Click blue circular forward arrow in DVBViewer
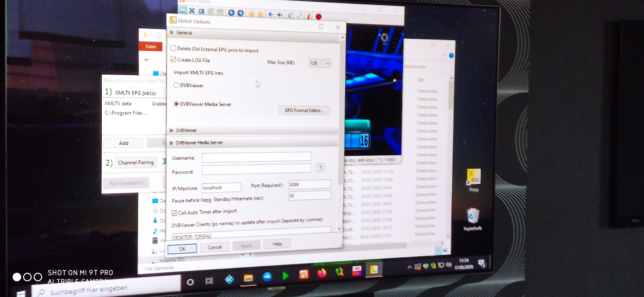This screenshot has width=644, height=297. click(x=240, y=13)
